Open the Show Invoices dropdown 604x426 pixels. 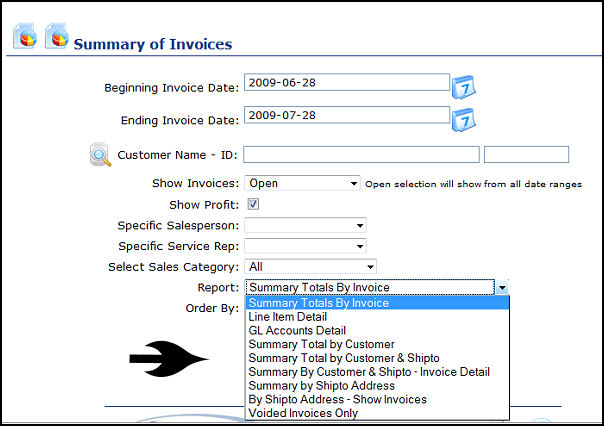[301, 183]
